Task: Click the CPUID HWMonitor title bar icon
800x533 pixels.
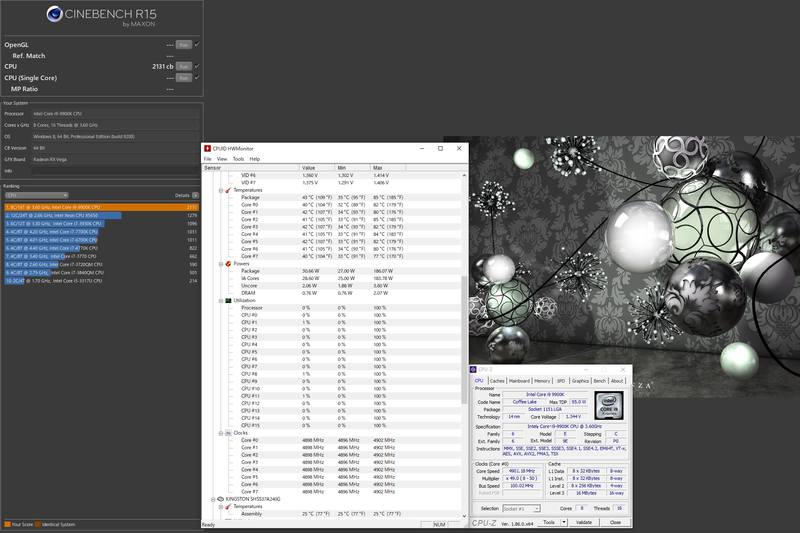Action: pos(208,148)
